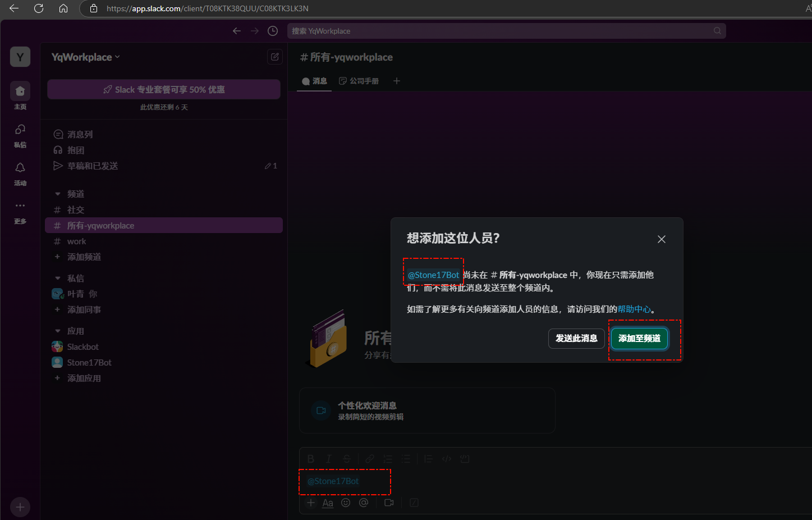Click the @ mention icon

364,503
